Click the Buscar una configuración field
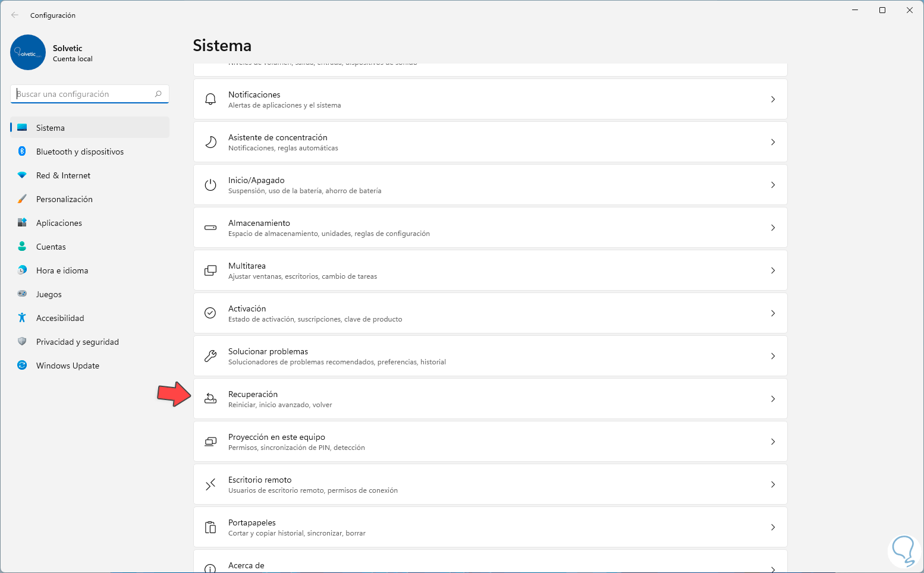The image size is (924, 573). tap(83, 94)
